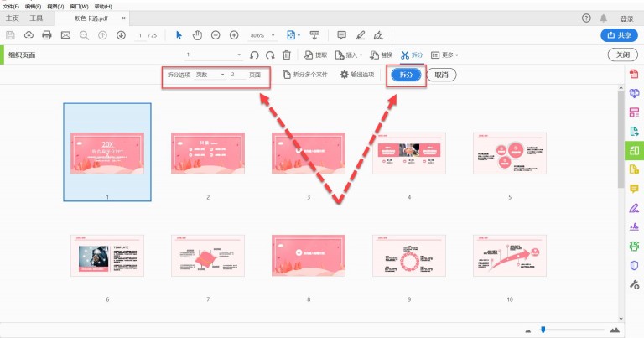The width and height of the screenshot is (644, 338).
Task: Expand the page range dropdown showing 1
Action: 239,55
